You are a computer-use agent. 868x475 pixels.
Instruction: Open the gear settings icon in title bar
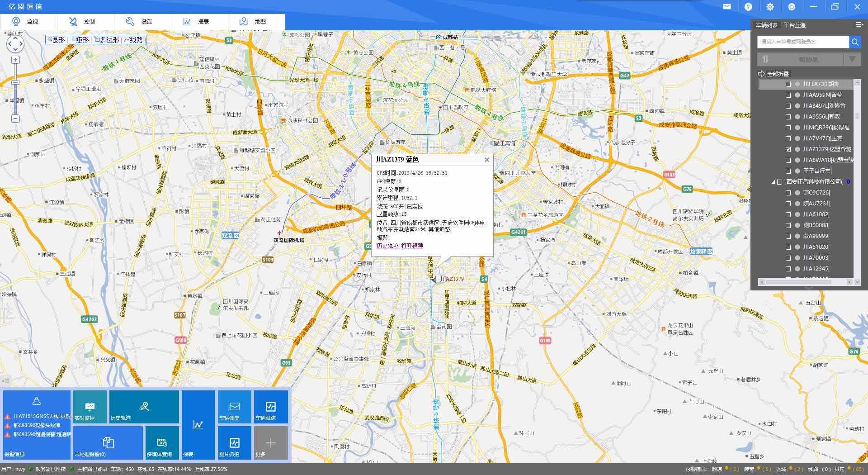(x=770, y=7)
